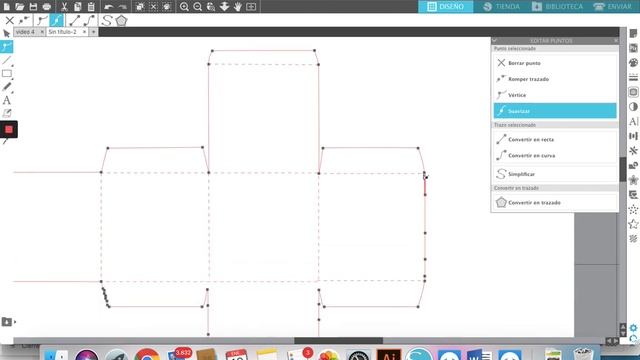Print using the printer icon
The width and height of the screenshot is (640, 360).
(47, 7)
